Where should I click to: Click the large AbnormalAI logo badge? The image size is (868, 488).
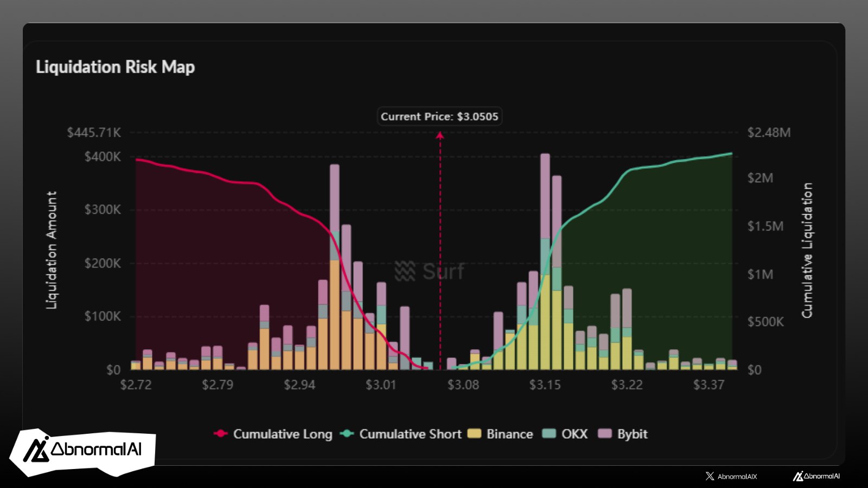click(82, 450)
